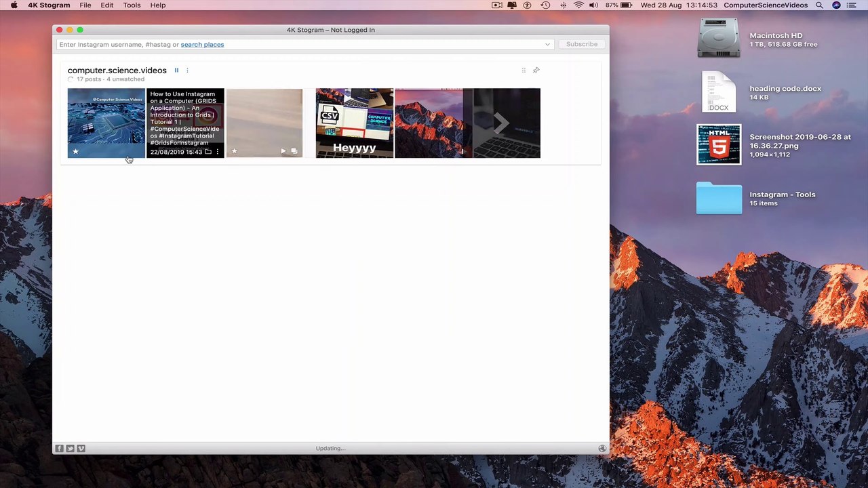Screen dimensions: 868x488
Task: Star the first circuit-board post thumbnail
Action: tap(75, 151)
